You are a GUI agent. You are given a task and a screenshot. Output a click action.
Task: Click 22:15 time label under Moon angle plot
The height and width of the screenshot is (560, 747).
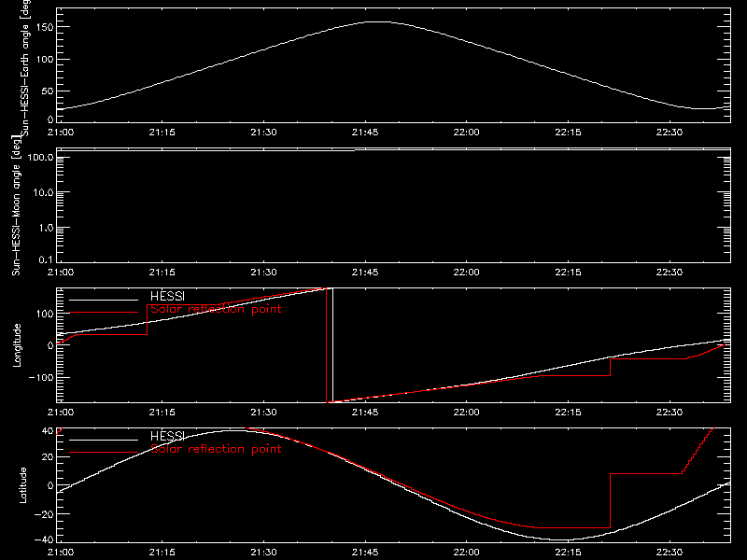[x=568, y=273]
